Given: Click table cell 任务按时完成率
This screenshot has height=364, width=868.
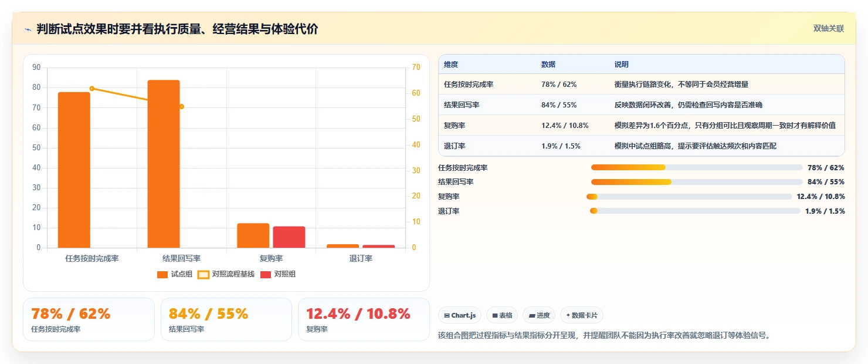Looking at the screenshot, I should coord(469,85).
